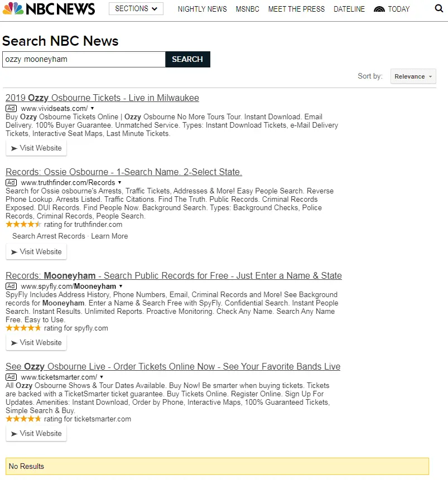Click the 'rating for spyfly.com' text
This screenshot has width=448, height=480.
pyautogui.click(x=76, y=328)
